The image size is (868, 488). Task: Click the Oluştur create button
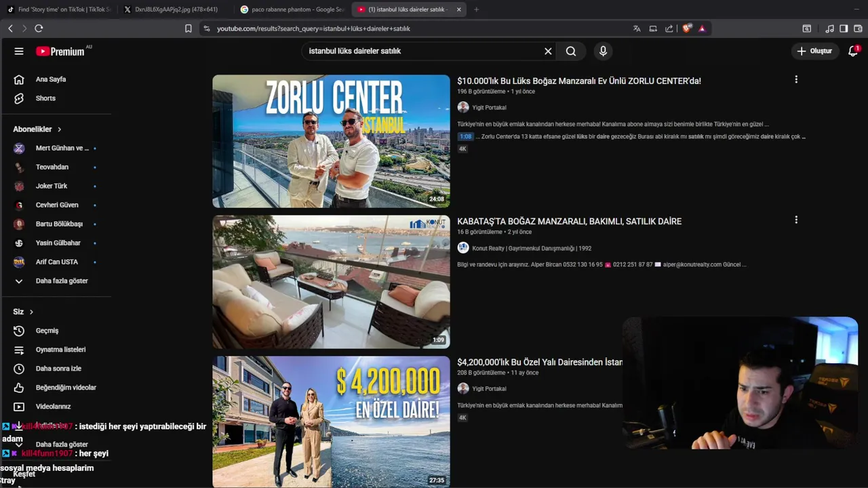coord(815,51)
